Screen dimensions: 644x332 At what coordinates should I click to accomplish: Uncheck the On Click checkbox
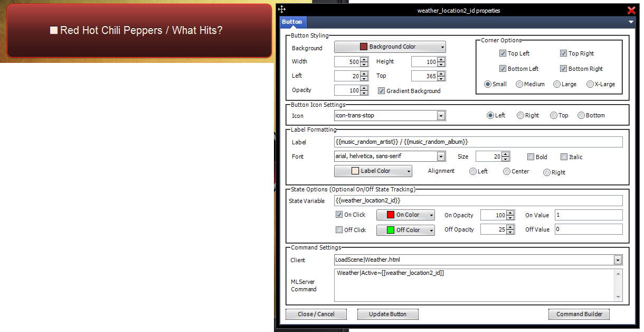point(339,215)
